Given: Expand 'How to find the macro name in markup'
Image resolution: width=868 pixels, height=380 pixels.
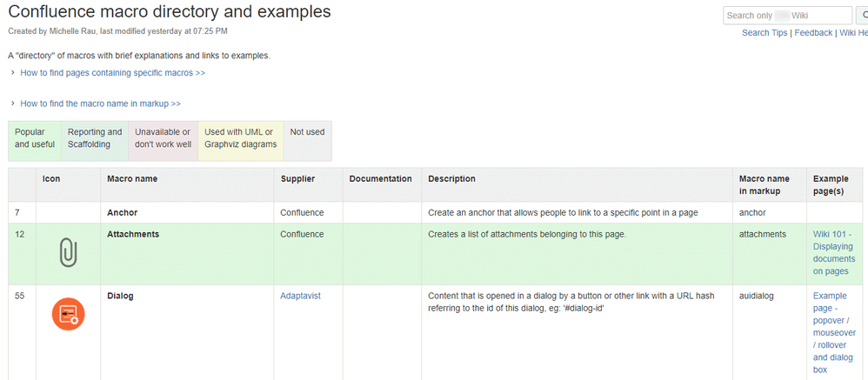Looking at the screenshot, I should click(100, 103).
